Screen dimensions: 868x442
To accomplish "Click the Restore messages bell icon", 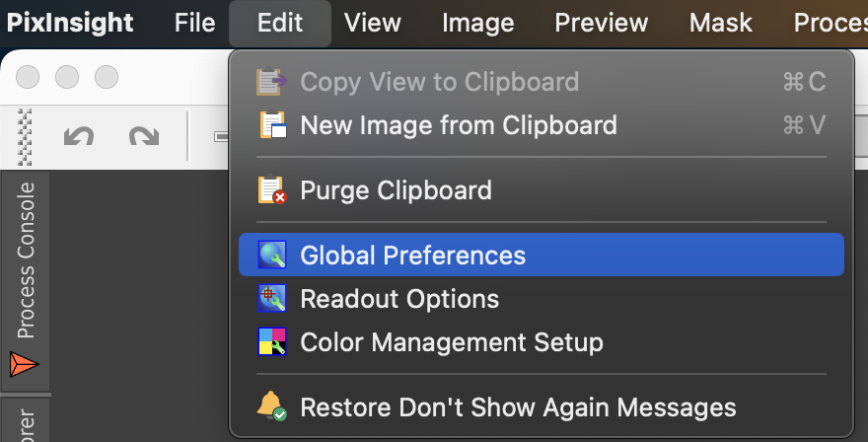I will click(272, 407).
